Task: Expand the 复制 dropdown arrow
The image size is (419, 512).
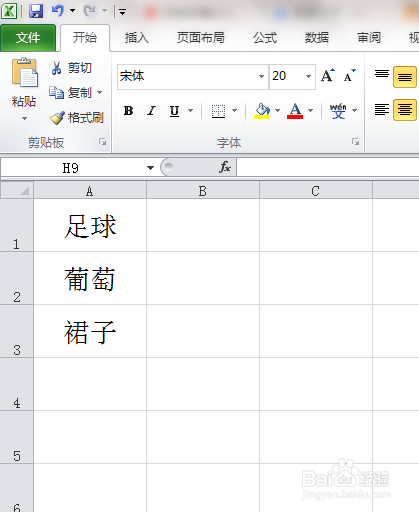Action: 99,92
